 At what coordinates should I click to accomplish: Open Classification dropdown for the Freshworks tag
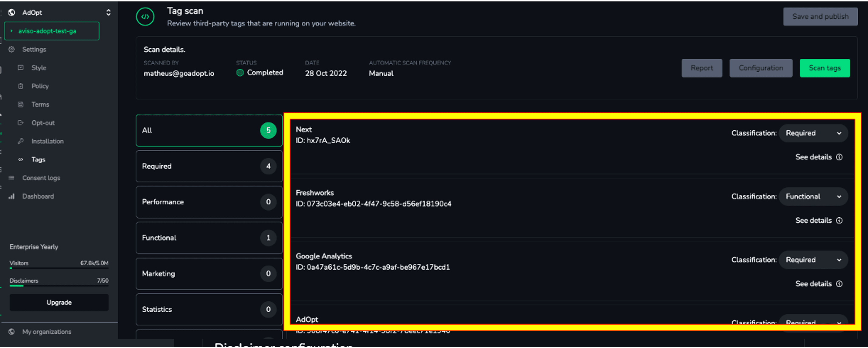pyautogui.click(x=813, y=197)
